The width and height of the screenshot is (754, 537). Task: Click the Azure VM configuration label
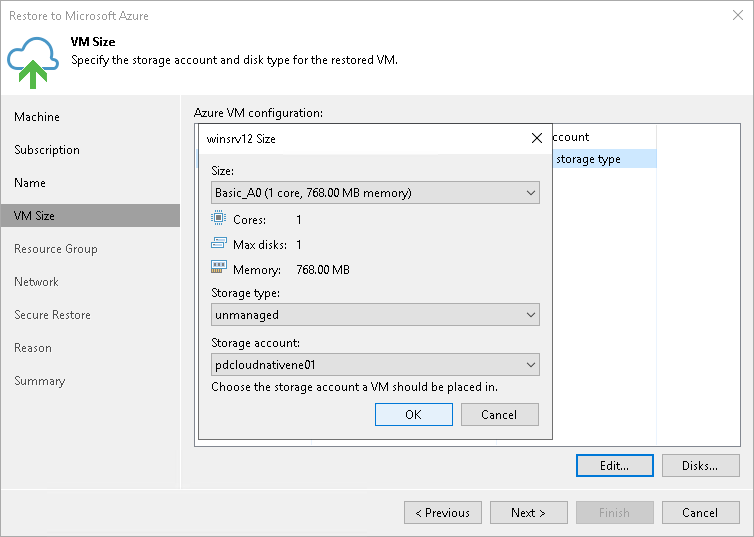(x=258, y=113)
